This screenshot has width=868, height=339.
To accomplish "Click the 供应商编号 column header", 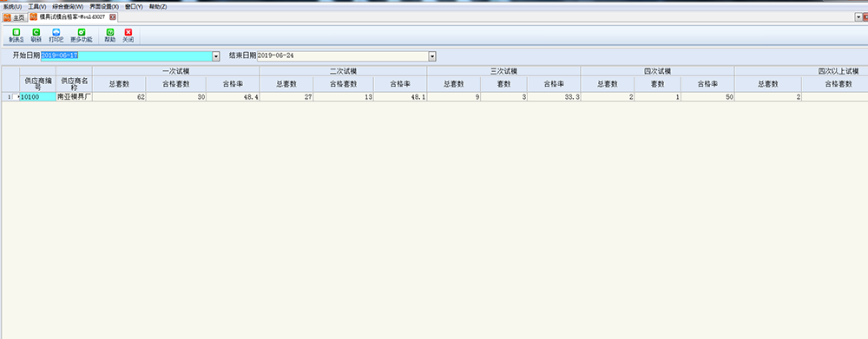I will pos(37,84).
